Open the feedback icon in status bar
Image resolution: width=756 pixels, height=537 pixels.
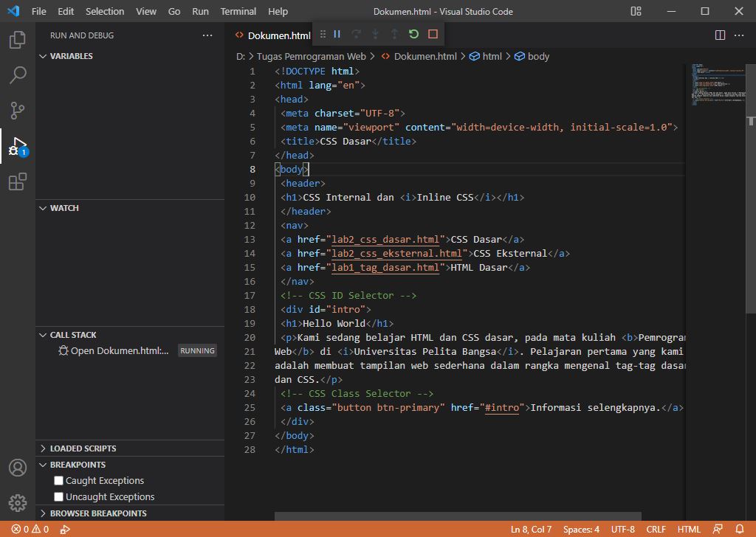pyautogui.click(x=718, y=530)
